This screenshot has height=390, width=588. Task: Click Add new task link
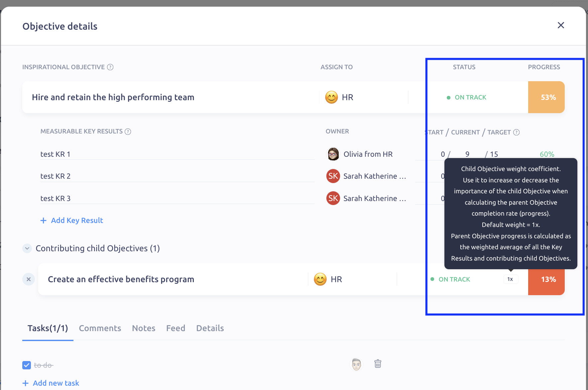point(51,383)
